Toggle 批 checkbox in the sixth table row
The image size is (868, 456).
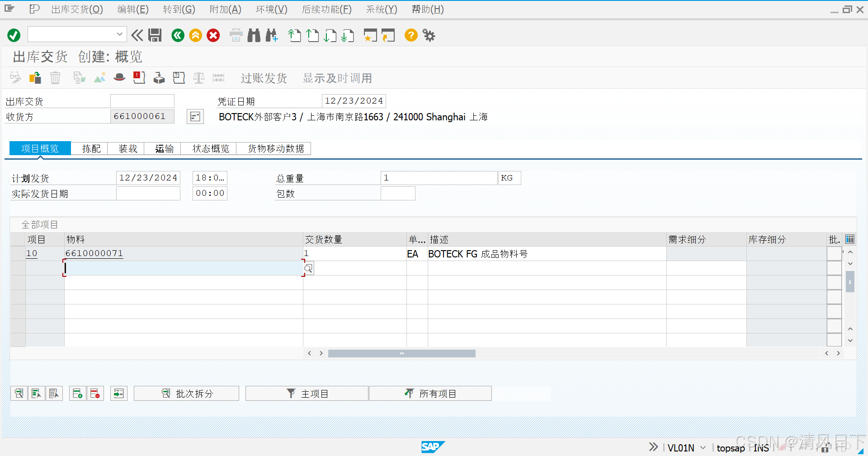[x=834, y=326]
